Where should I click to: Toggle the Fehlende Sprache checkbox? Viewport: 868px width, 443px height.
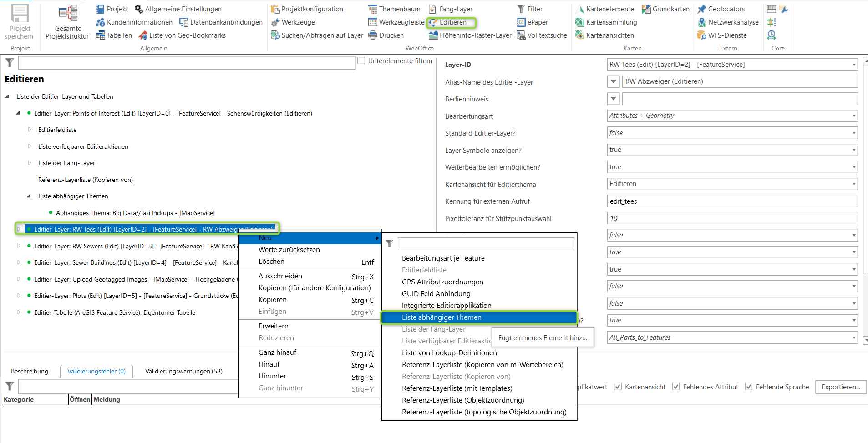pos(749,387)
